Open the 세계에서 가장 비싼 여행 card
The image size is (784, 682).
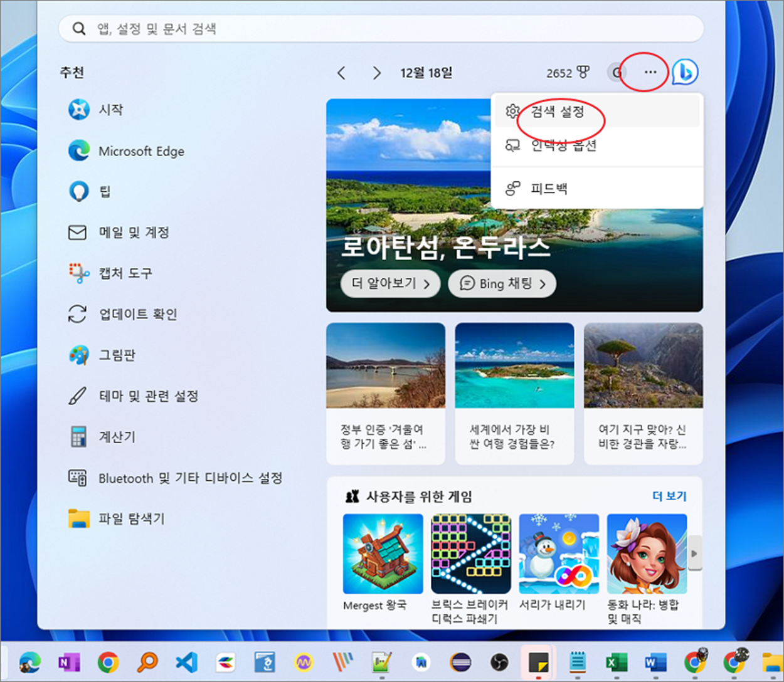click(514, 394)
